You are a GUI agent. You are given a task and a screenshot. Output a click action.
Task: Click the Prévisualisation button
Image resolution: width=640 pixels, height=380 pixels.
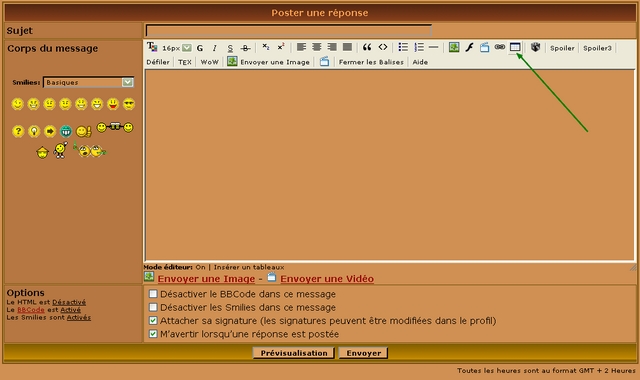pos(294,353)
